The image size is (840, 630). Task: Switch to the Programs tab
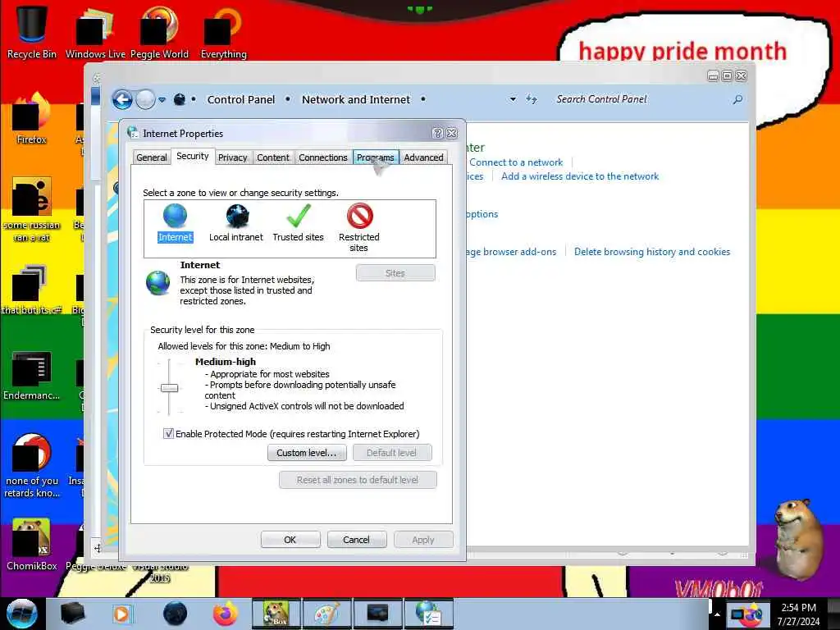click(376, 157)
